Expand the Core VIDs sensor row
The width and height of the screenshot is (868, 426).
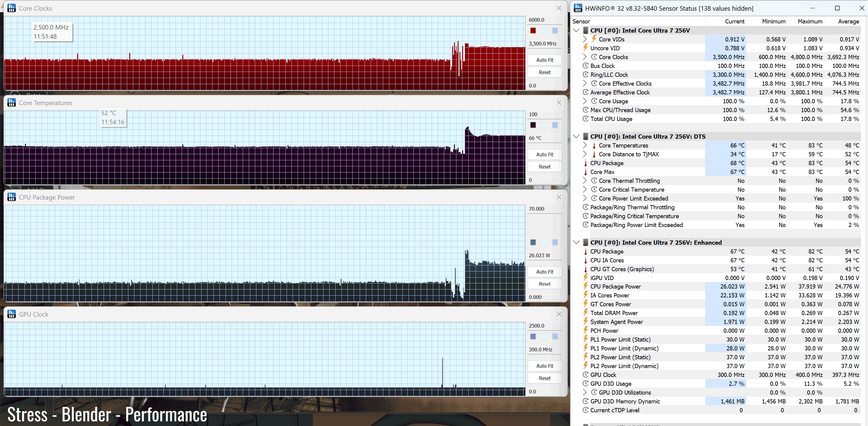pos(585,39)
